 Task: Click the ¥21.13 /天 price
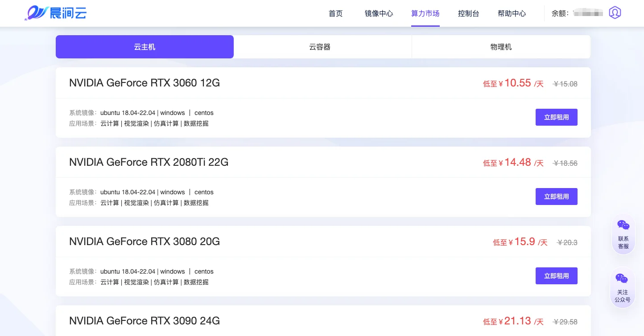point(513,321)
